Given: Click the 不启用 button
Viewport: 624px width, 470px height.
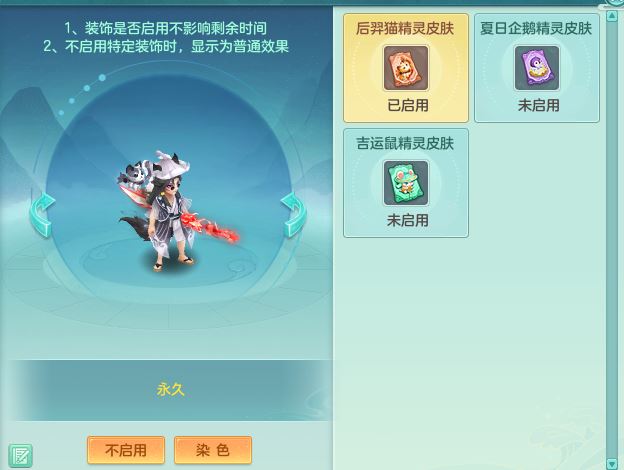Looking at the screenshot, I should [126, 450].
